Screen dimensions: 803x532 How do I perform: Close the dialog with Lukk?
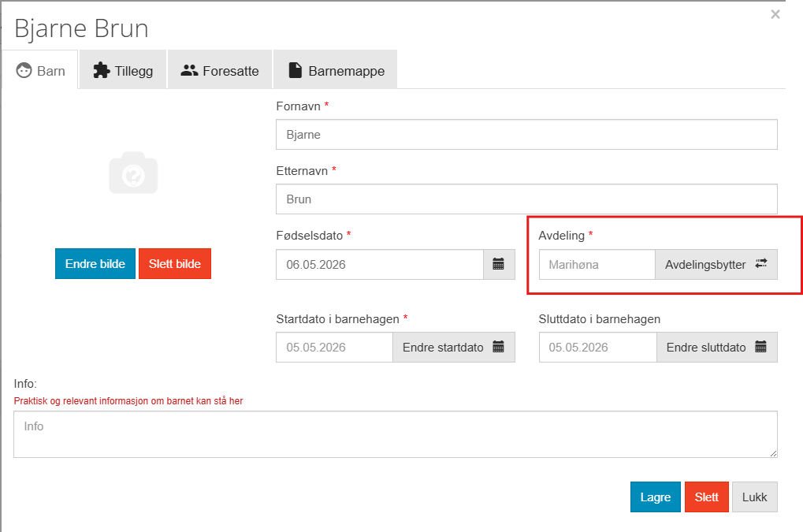click(755, 497)
